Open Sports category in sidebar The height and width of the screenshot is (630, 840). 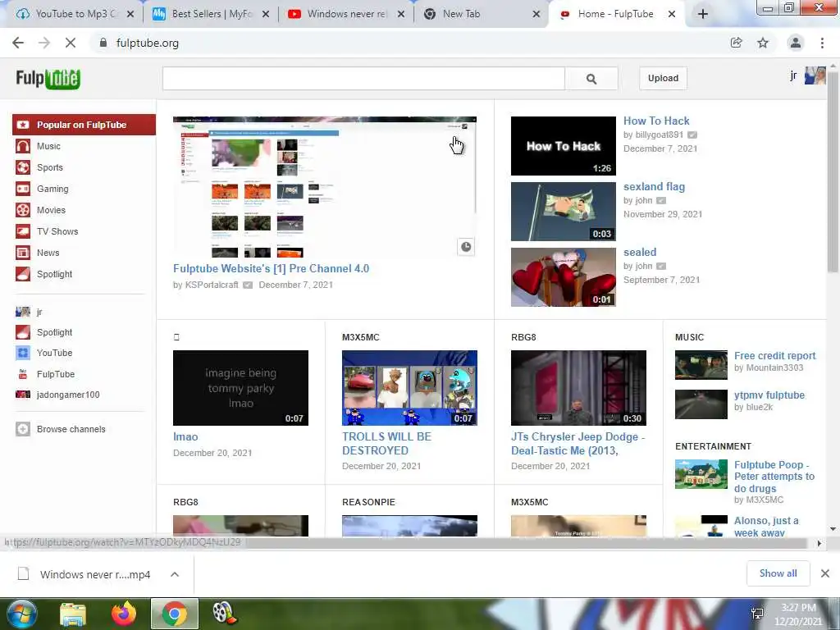[49, 167]
